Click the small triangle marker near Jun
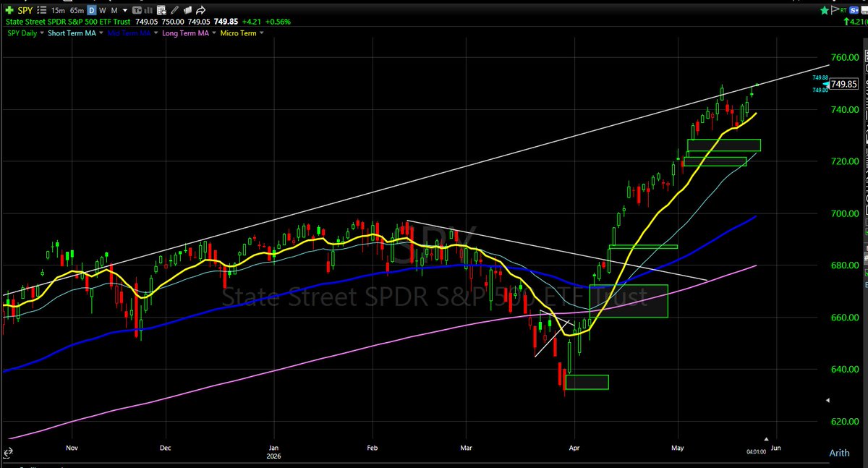 (766, 439)
